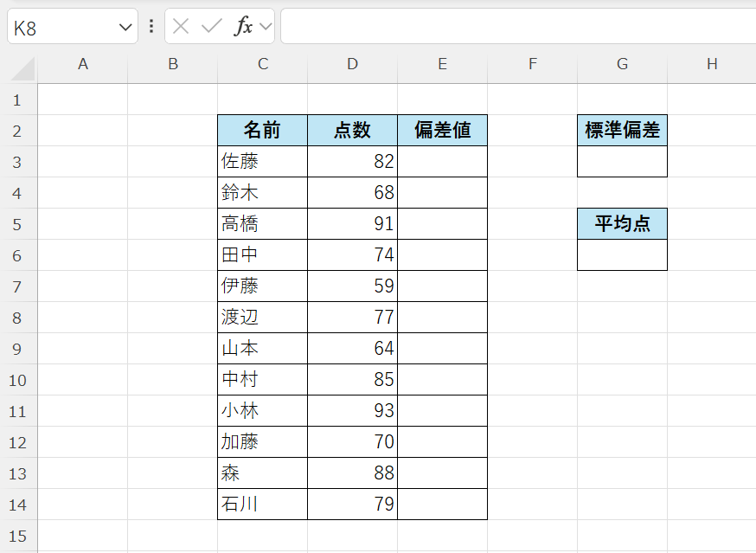The image size is (756, 553).
Task: Click the 偏差値 cell for 高橋
Action: pos(442,224)
